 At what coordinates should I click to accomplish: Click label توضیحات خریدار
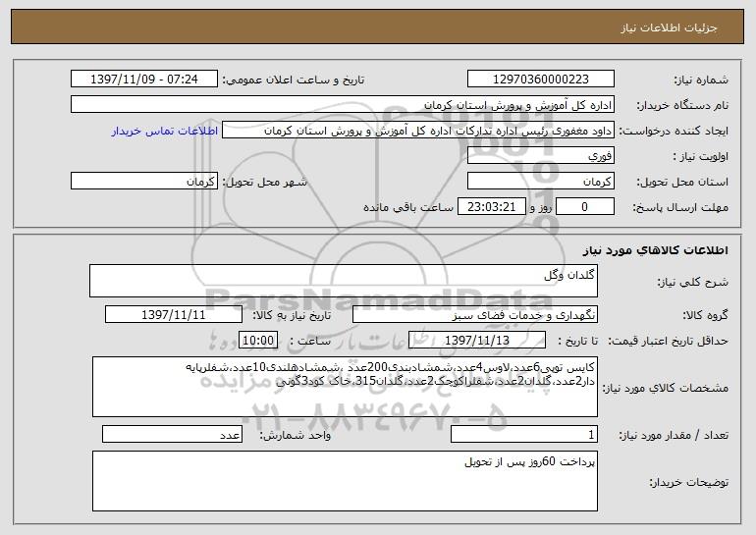[x=689, y=482]
